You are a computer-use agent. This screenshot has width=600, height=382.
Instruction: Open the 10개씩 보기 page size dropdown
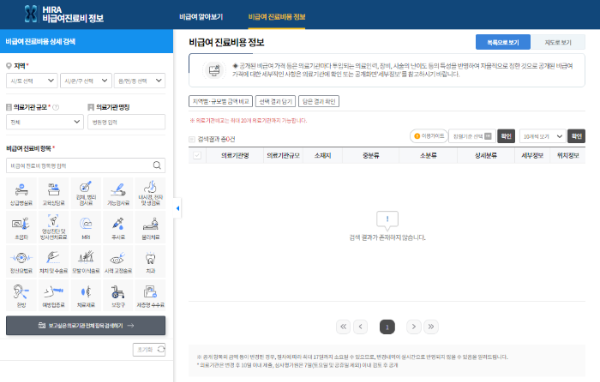pyautogui.click(x=543, y=136)
